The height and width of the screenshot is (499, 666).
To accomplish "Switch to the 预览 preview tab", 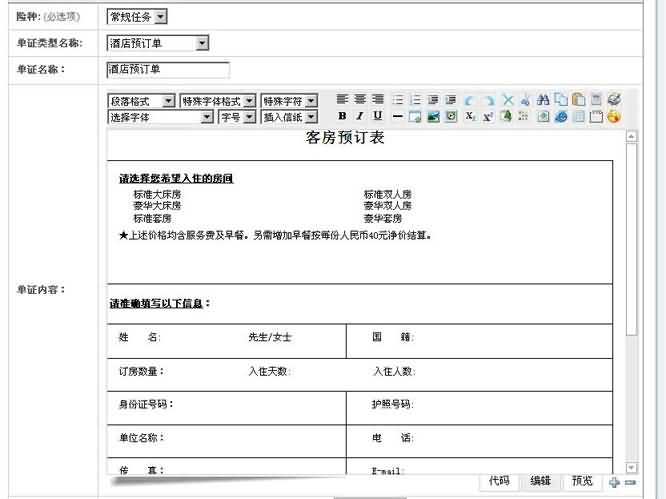I will (x=582, y=481).
